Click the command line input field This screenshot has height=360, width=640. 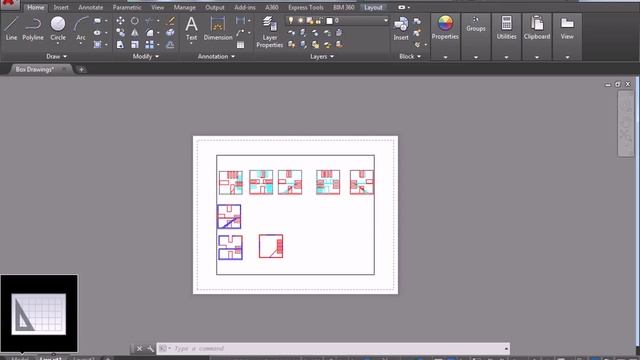click(333, 349)
